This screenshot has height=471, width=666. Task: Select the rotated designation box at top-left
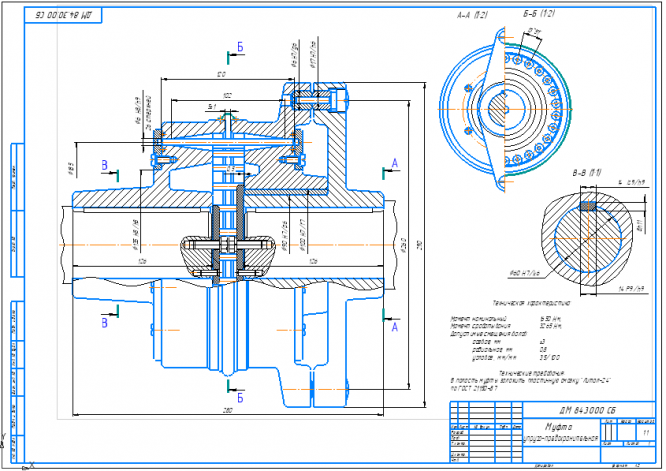(x=64, y=15)
